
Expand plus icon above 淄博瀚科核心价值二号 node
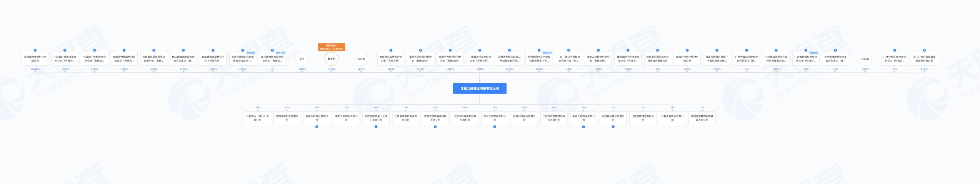click(509, 50)
